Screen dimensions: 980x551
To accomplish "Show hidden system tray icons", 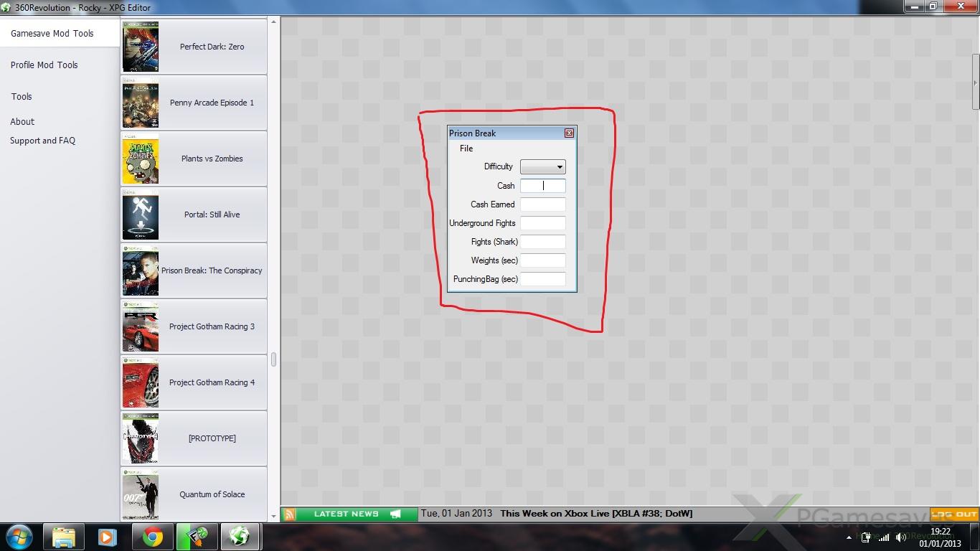I will click(x=849, y=537).
